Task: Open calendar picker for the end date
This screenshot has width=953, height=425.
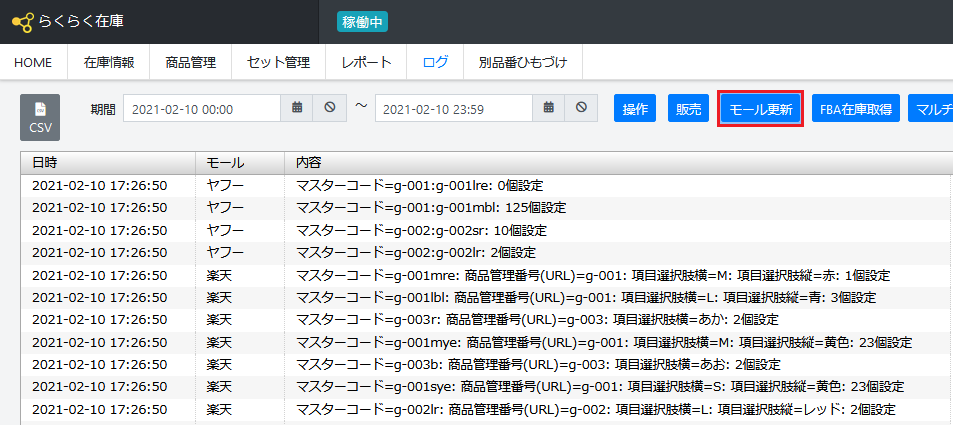Action: coord(549,108)
